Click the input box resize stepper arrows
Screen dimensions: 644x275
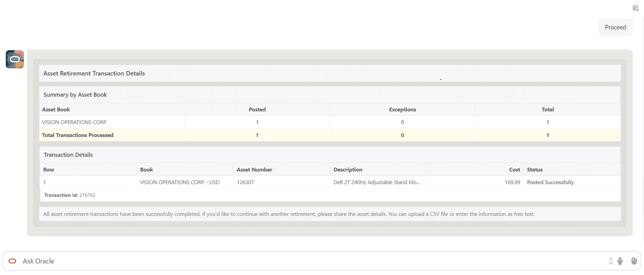coord(611,261)
